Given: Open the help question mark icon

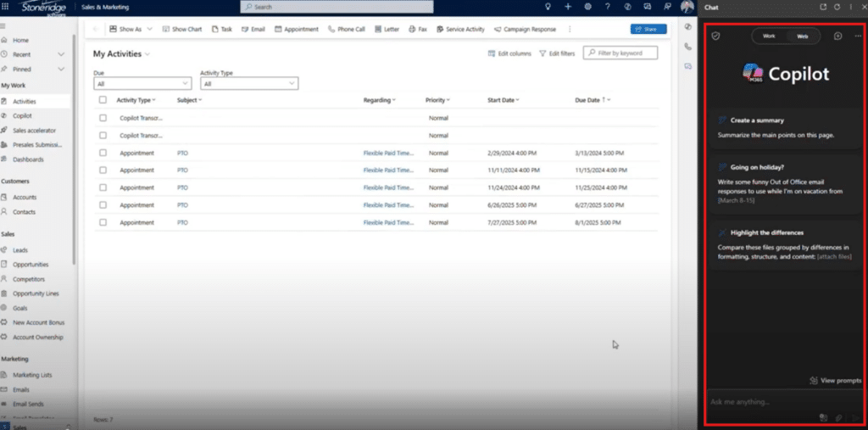Looking at the screenshot, I should point(608,7).
